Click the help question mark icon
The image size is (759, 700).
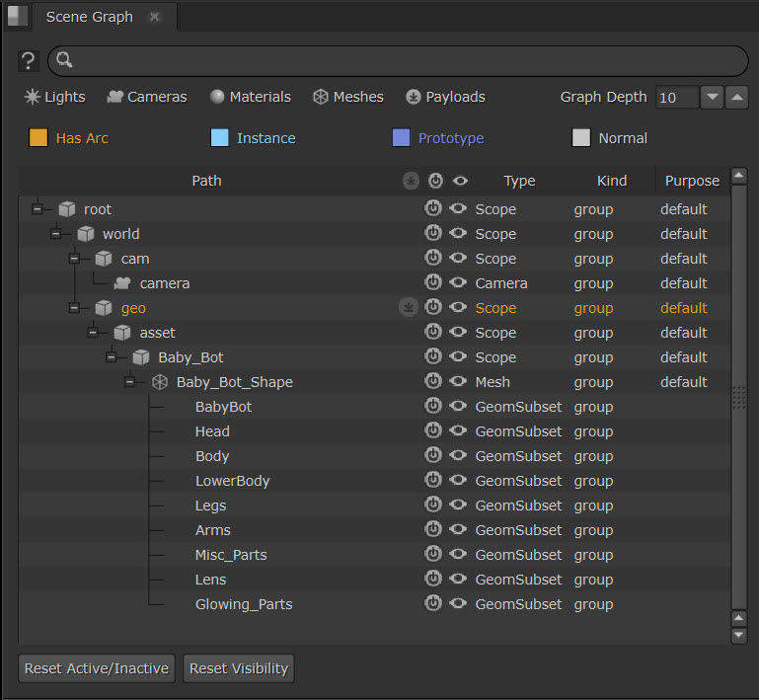(29, 61)
